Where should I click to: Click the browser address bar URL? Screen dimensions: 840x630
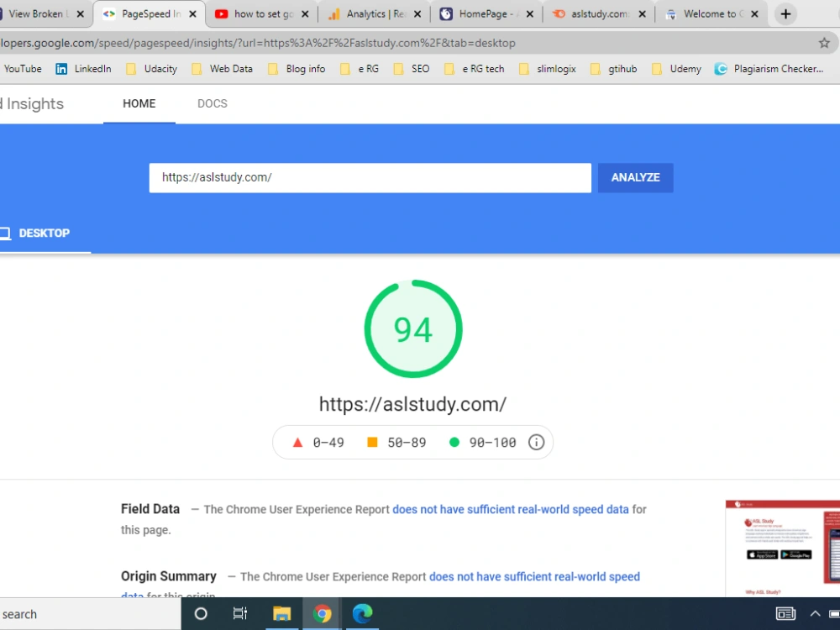click(258, 43)
